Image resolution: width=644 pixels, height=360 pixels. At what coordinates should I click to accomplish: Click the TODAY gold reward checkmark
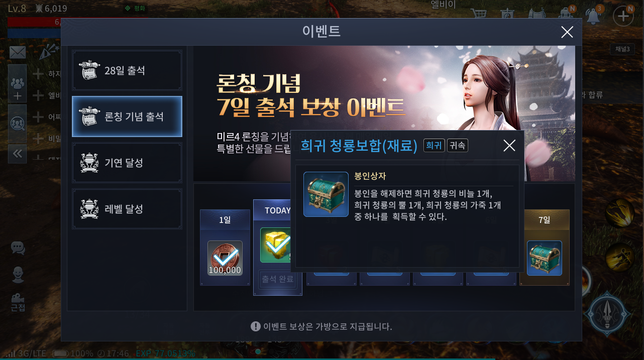click(277, 245)
